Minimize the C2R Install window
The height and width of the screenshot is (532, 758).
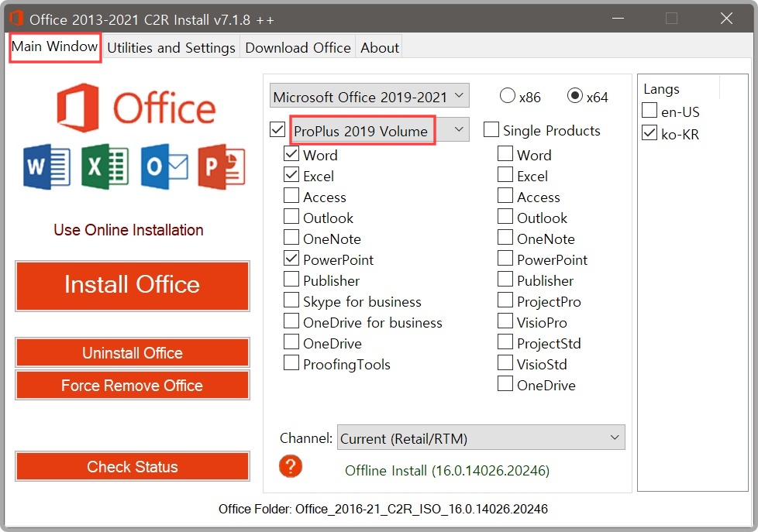pyautogui.click(x=618, y=19)
